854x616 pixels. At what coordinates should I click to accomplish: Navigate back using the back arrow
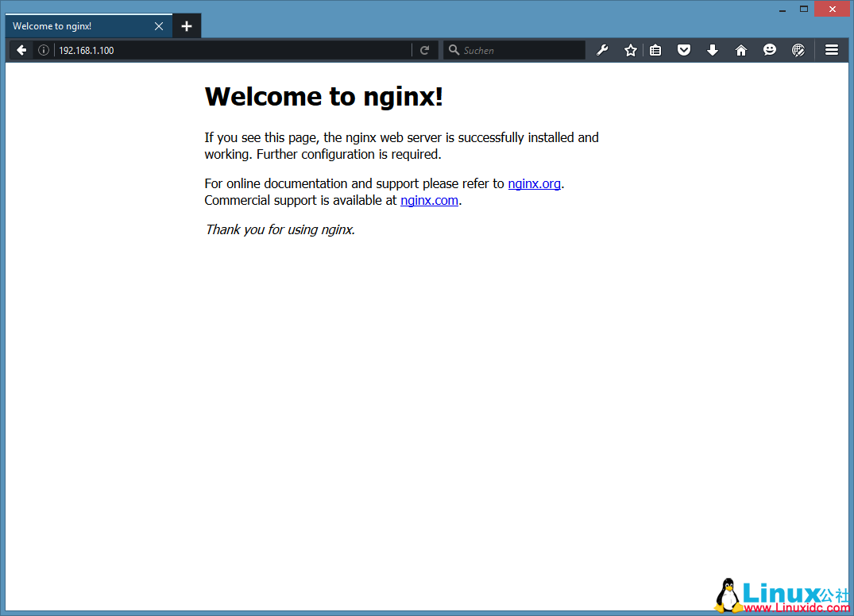coord(21,49)
